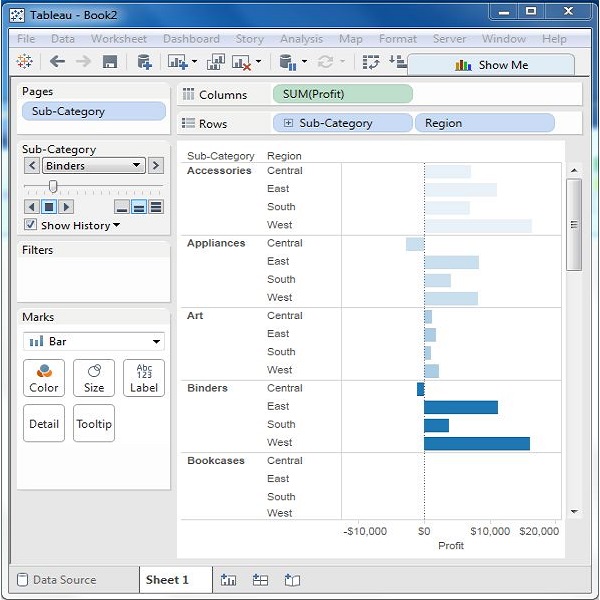This screenshot has width=600, height=600.
Task: Stop the pages playback
Action: [x=48, y=207]
